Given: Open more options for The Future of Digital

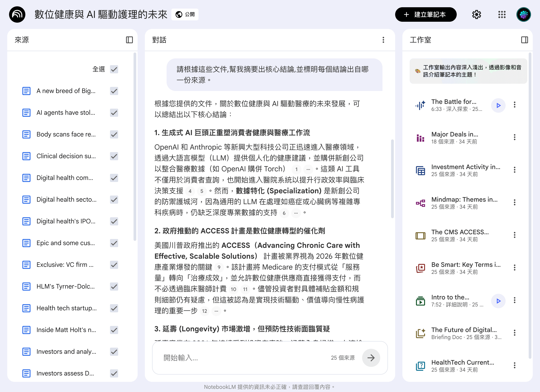Looking at the screenshot, I should (514, 333).
